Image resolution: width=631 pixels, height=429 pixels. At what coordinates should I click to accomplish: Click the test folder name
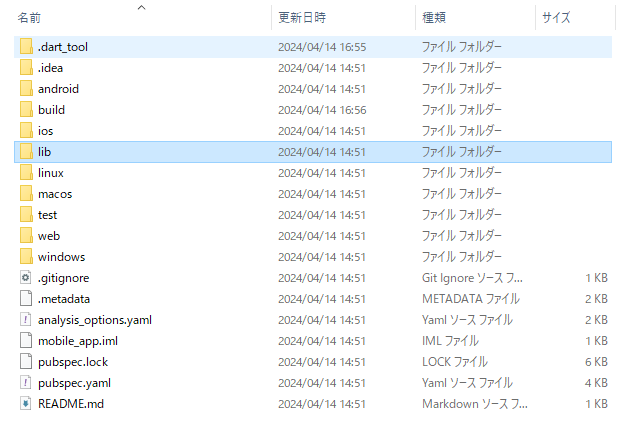click(x=47, y=215)
